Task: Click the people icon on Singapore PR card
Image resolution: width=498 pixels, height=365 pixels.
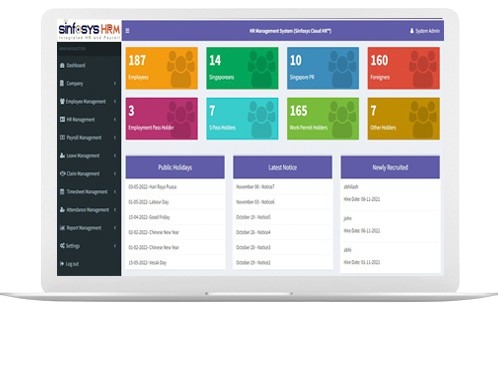Action: [342, 69]
